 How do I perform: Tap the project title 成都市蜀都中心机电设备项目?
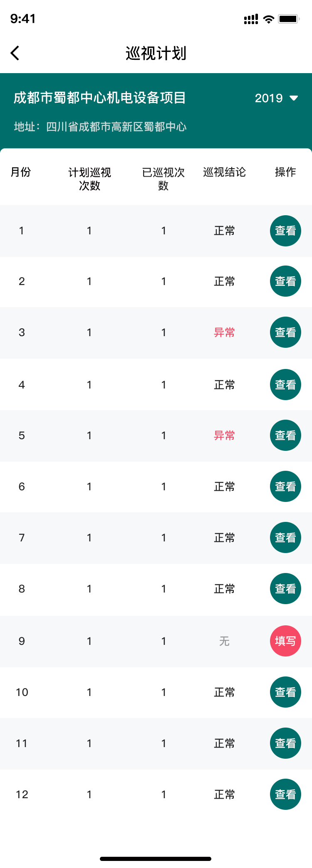click(x=100, y=98)
